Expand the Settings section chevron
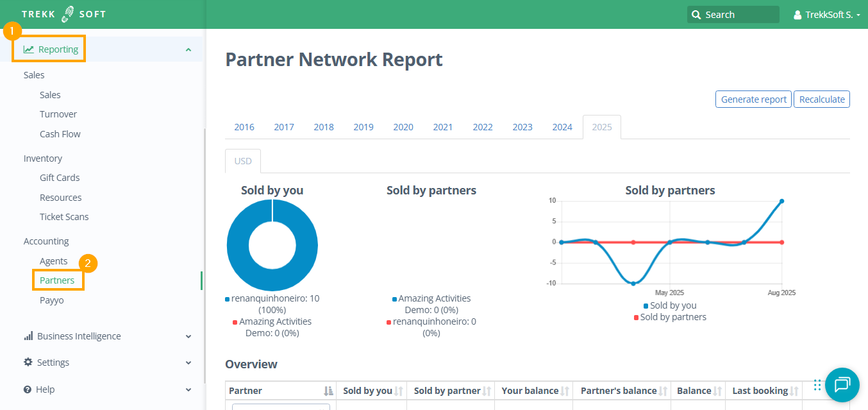The height and width of the screenshot is (410, 868). [x=188, y=363]
